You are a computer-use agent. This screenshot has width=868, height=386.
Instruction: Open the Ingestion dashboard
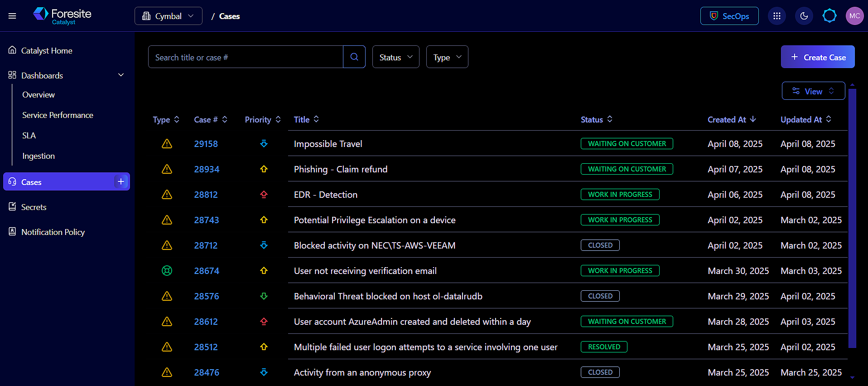pyautogui.click(x=39, y=156)
